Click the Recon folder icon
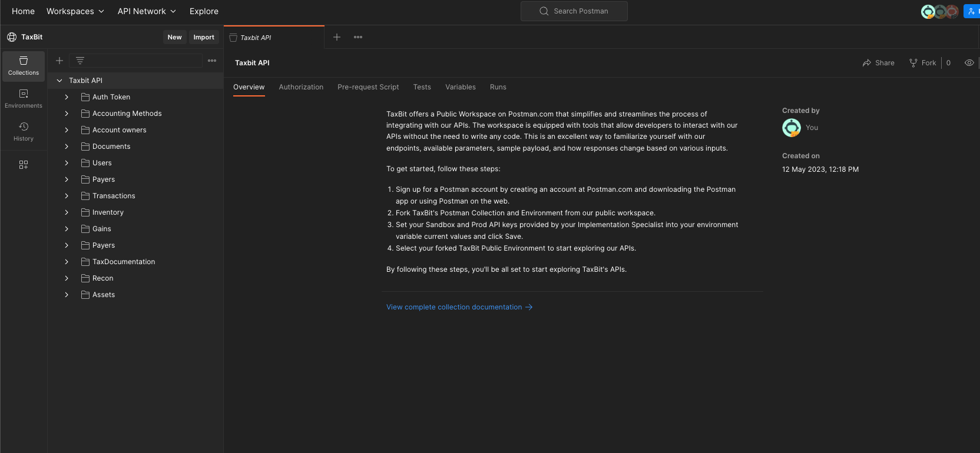Image resolution: width=980 pixels, height=453 pixels. (x=85, y=278)
